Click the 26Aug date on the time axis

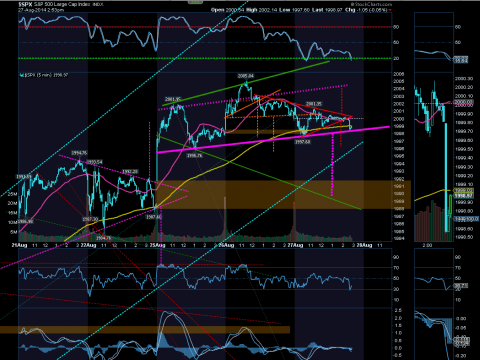pyautogui.click(x=226, y=245)
